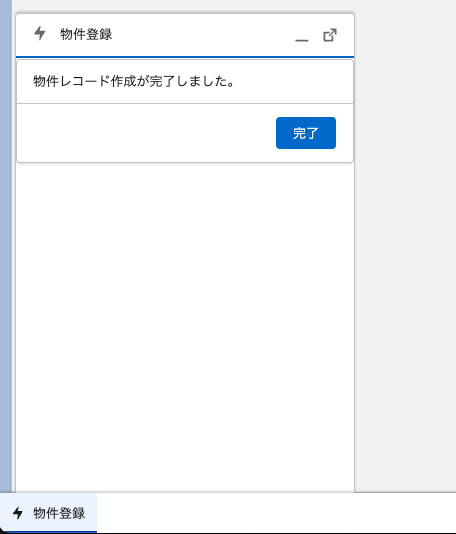Image resolution: width=456 pixels, height=534 pixels.
Task: Click empty utility bar space beside 物件登録 tab
Action: [x=276, y=513]
